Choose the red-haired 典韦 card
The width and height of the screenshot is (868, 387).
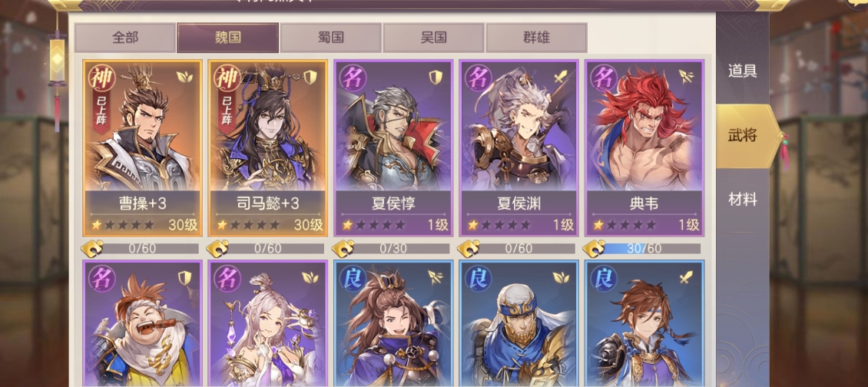point(644,148)
